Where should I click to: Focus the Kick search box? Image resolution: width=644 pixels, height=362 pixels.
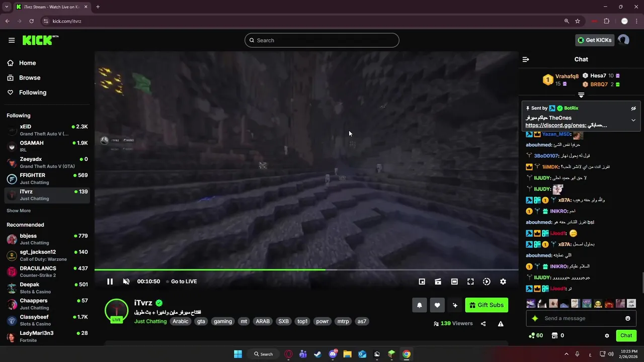click(x=322, y=40)
